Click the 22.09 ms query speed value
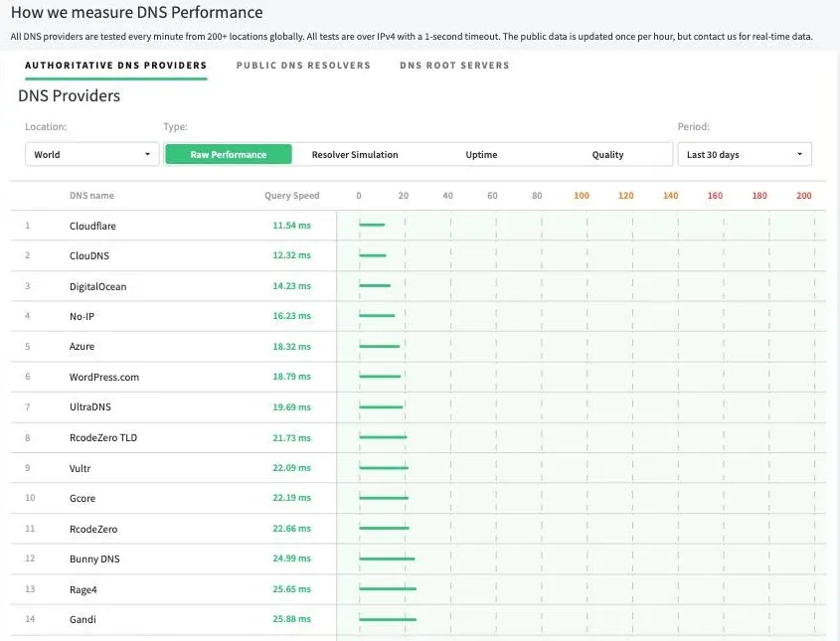This screenshot has height=641, width=840. click(x=291, y=467)
